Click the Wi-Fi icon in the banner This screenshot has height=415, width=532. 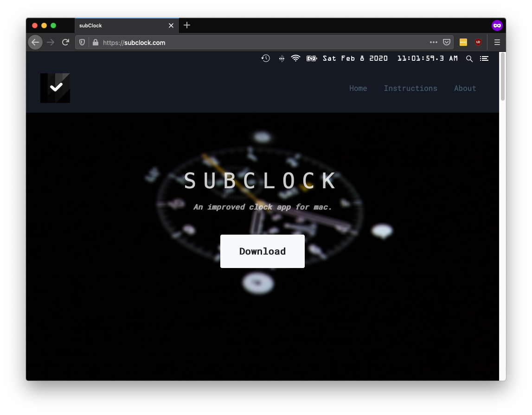pyautogui.click(x=295, y=58)
